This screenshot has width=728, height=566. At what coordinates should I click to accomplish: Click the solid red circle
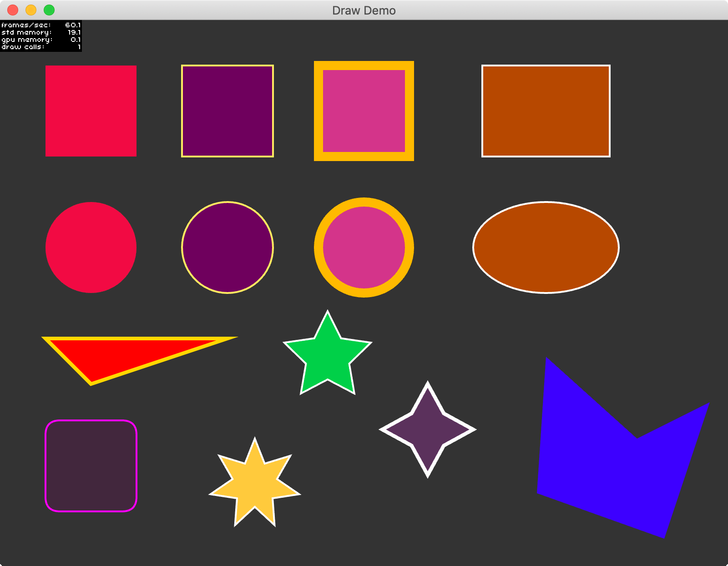[91, 248]
